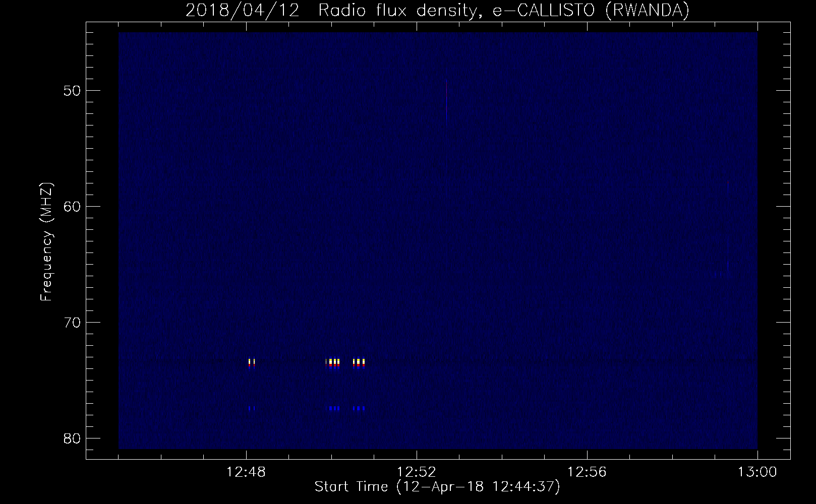Click the 'Frequency (MHZ)' axis label
This screenshot has width=816, height=504.
coord(46,242)
